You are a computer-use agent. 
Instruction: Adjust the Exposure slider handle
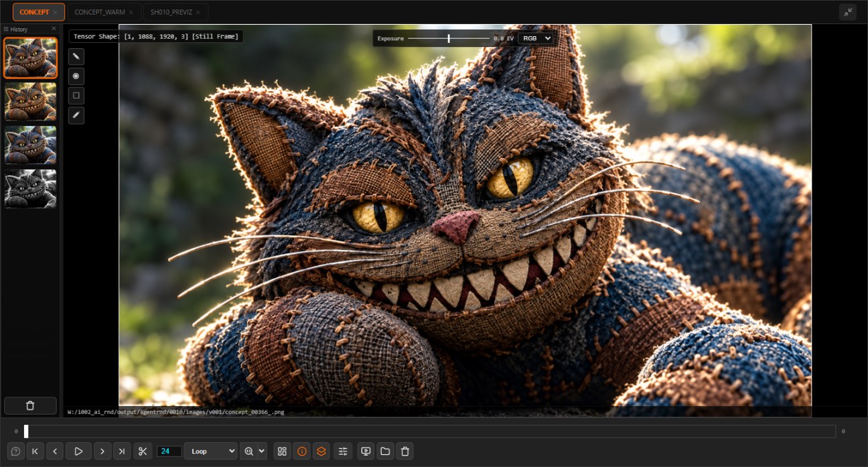[x=449, y=38]
